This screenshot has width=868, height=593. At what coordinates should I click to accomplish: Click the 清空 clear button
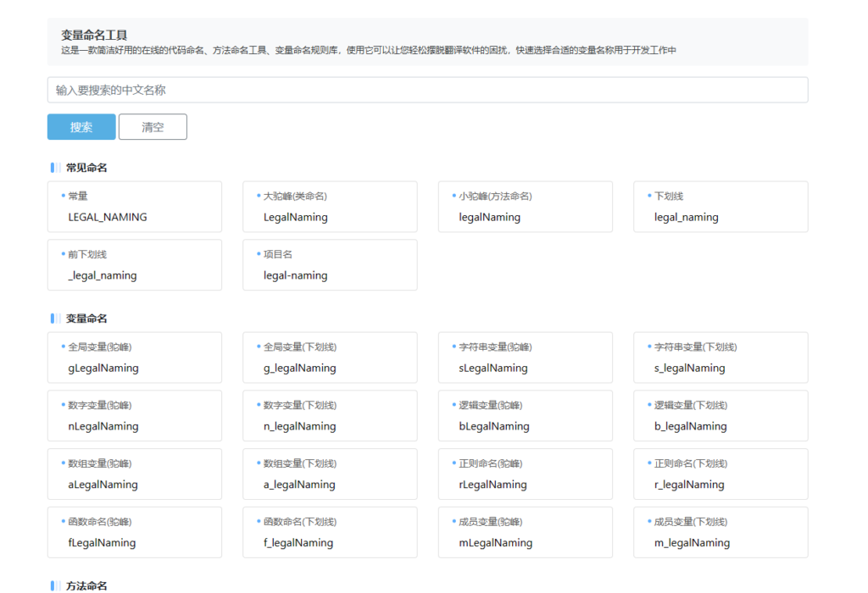(x=153, y=127)
